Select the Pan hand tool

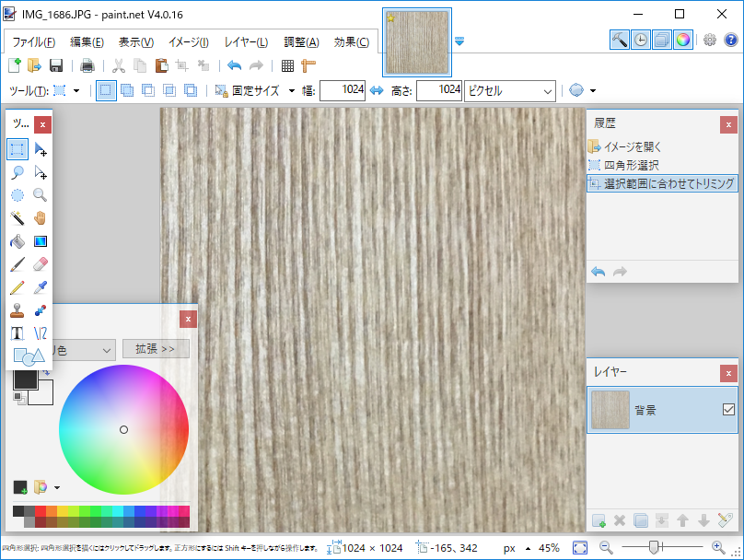click(x=41, y=218)
